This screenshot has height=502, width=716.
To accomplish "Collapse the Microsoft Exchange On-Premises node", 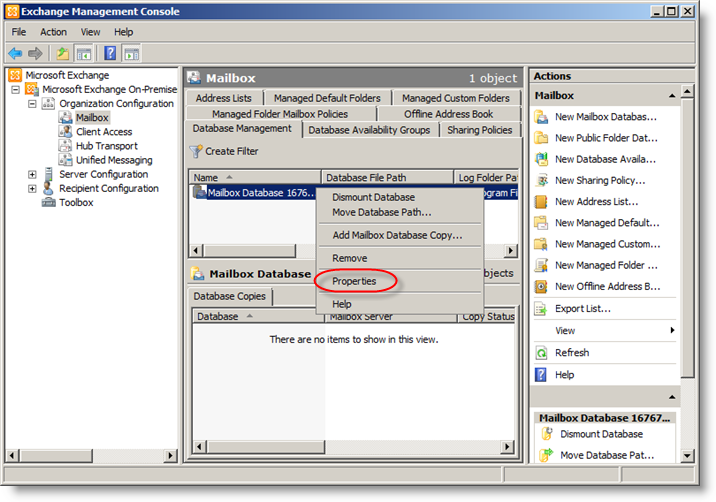I will 15,90.
